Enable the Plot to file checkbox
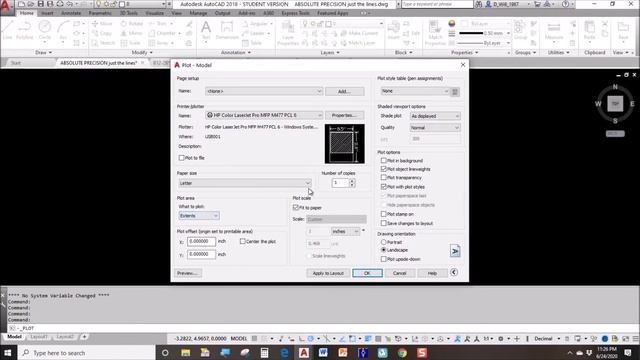 pos(182,158)
